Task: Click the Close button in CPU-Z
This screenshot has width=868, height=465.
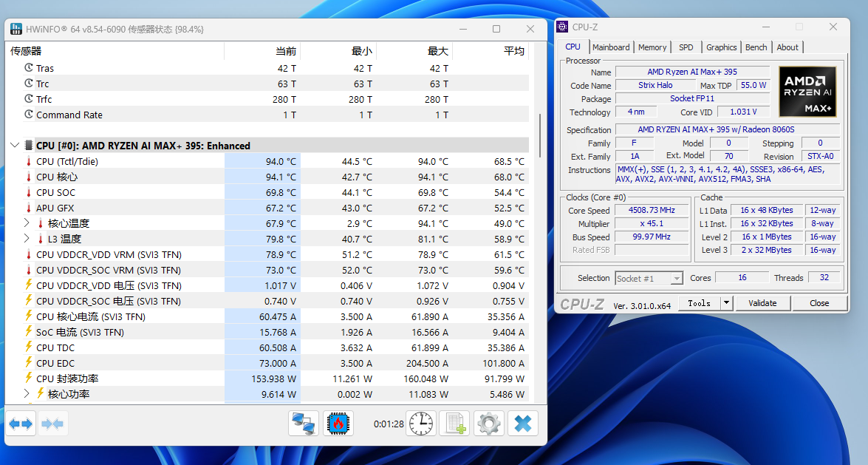Action: click(819, 303)
